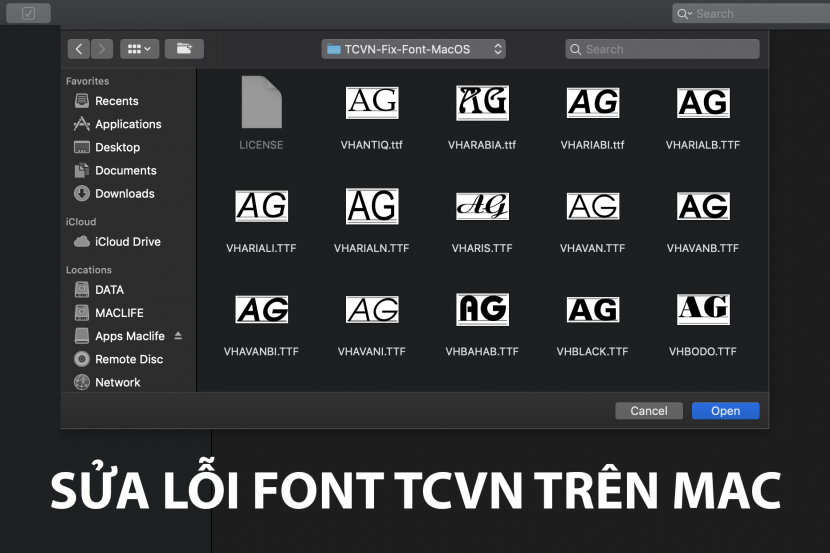Image resolution: width=830 pixels, height=553 pixels.
Task: Click the dialog Search input field
Action: [x=662, y=49]
